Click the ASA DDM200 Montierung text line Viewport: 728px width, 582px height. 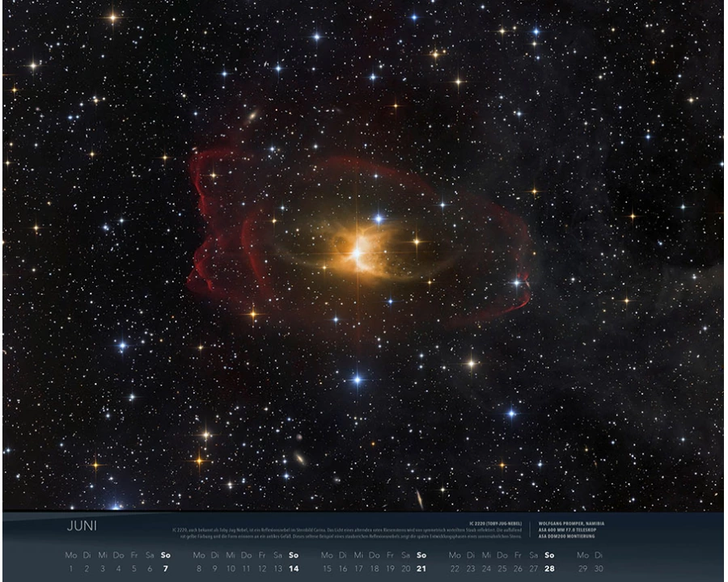coord(569,536)
